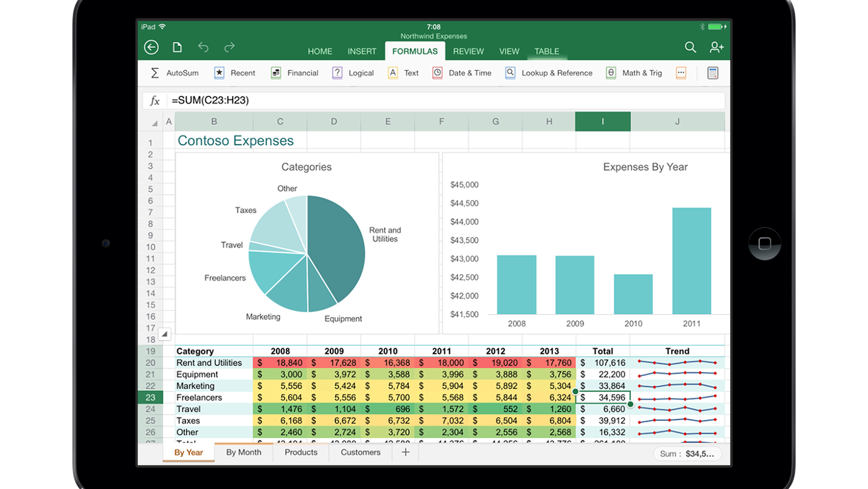
Task: Select cell I23 showing 34,596
Action: (603, 397)
